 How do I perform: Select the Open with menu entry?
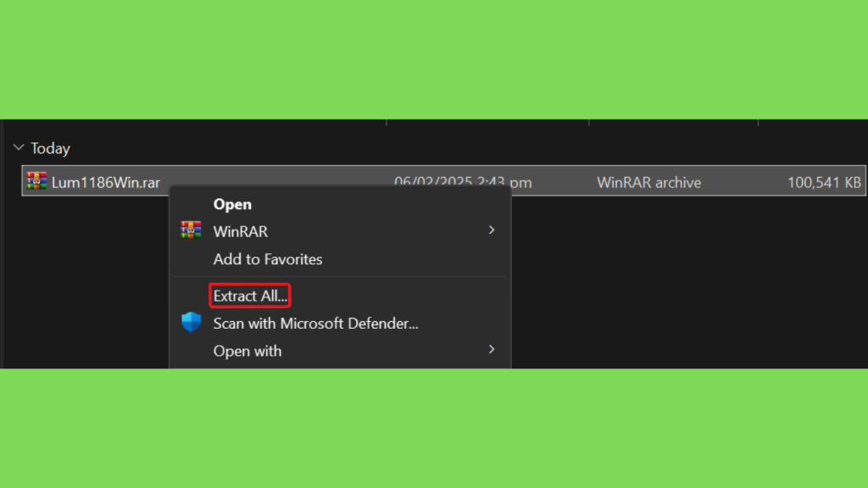tap(248, 351)
